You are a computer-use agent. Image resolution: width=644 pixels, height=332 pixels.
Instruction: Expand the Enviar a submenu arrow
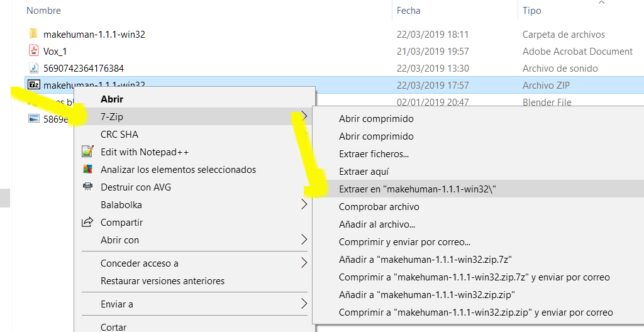pyautogui.click(x=304, y=304)
